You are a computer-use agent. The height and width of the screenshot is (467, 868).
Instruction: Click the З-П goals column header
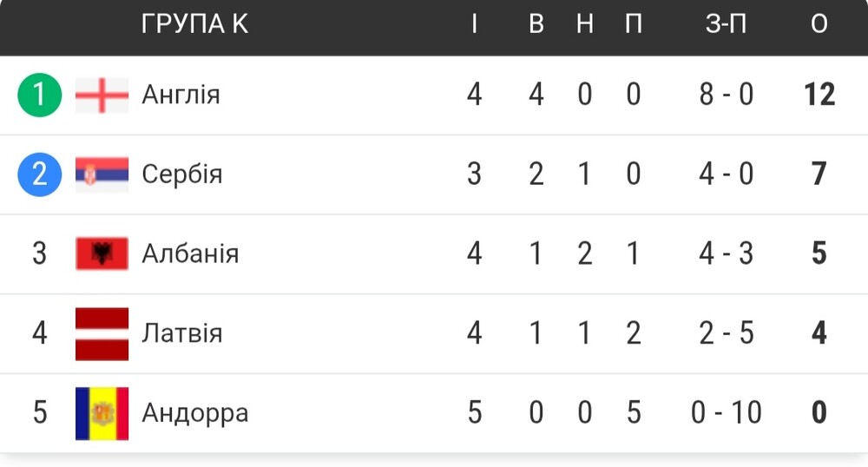(x=726, y=23)
